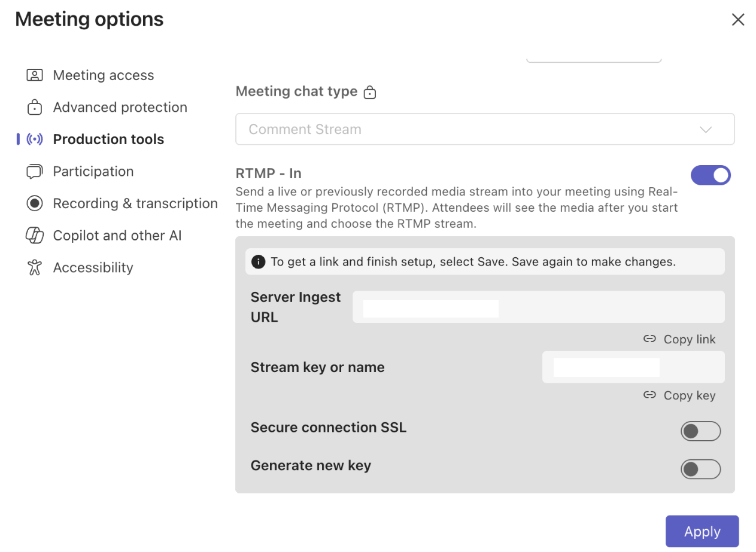756x552 pixels.
Task: Close the Meeting options dialog
Action: 738,20
